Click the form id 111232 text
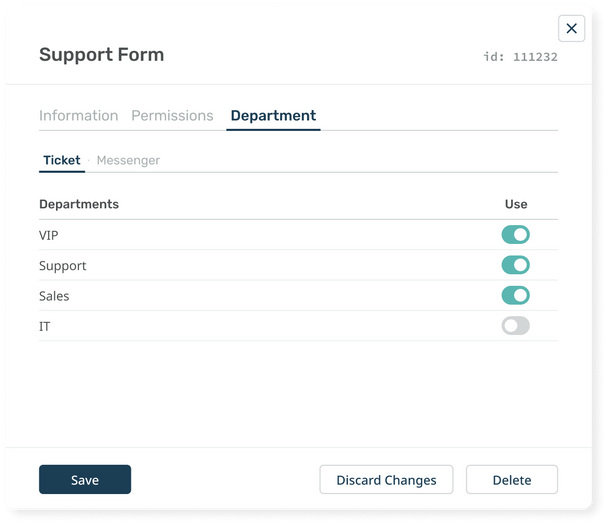 pos(521,57)
